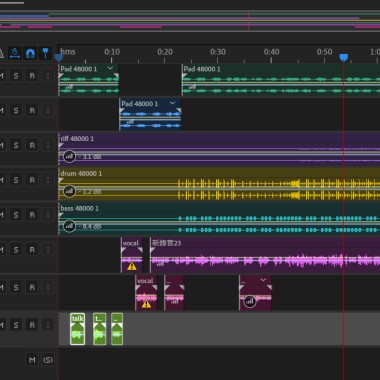380x380 pixels.
Task: Arm record on the riff track
Action: pyautogui.click(x=32, y=145)
